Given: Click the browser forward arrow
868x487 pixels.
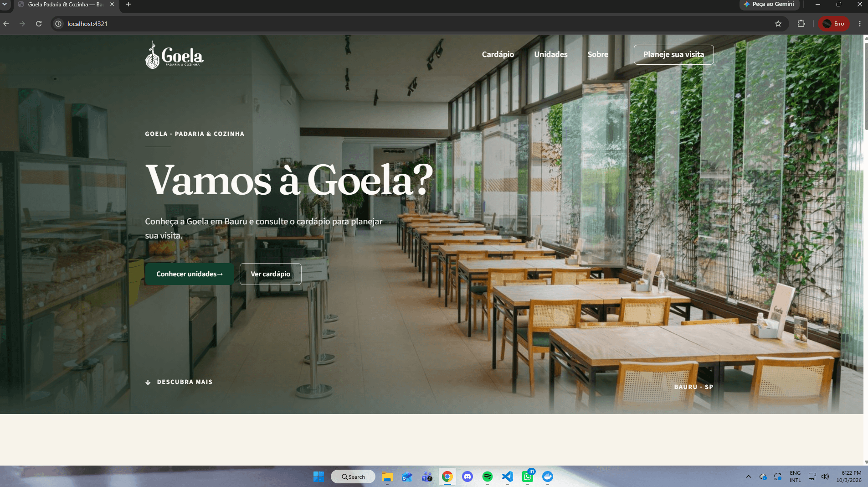Looking at the screenshot, I should 22,24.
